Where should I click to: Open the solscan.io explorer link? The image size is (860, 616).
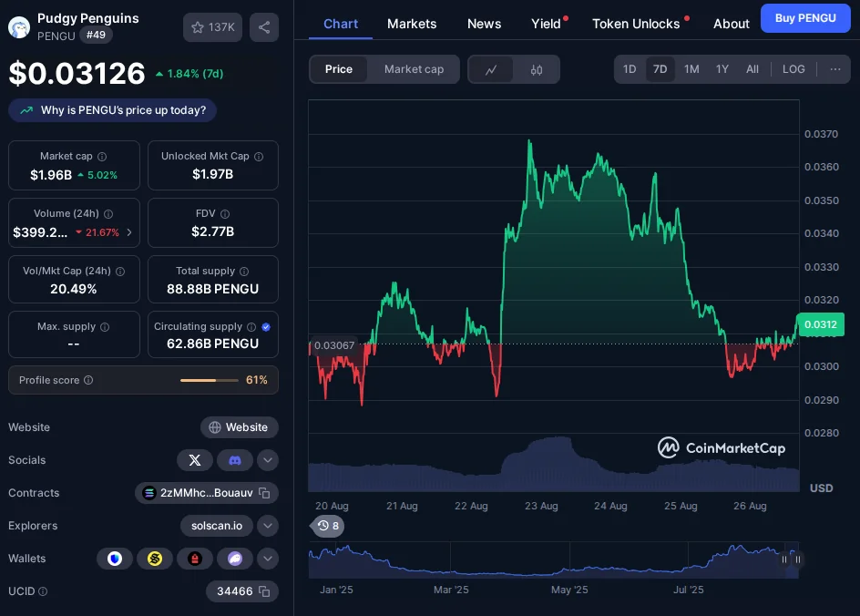point(217,526)
